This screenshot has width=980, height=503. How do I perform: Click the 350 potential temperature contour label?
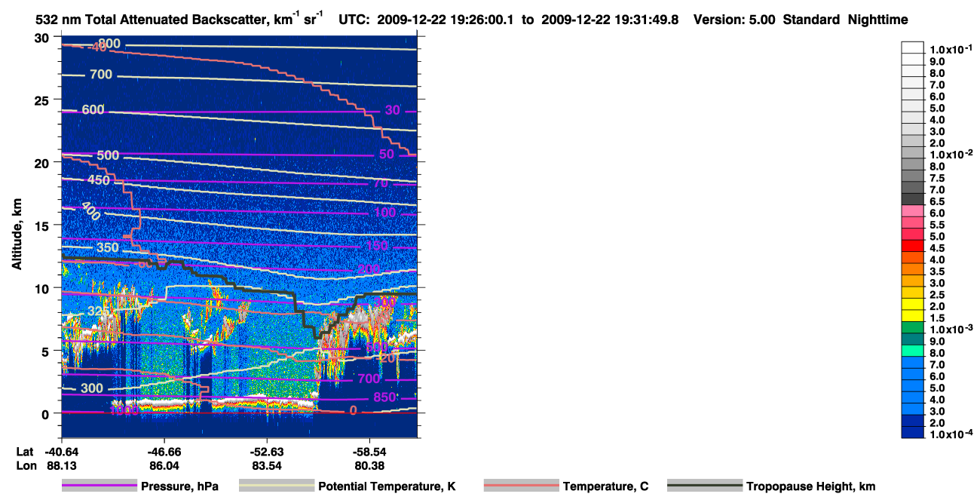coord(108,247)
